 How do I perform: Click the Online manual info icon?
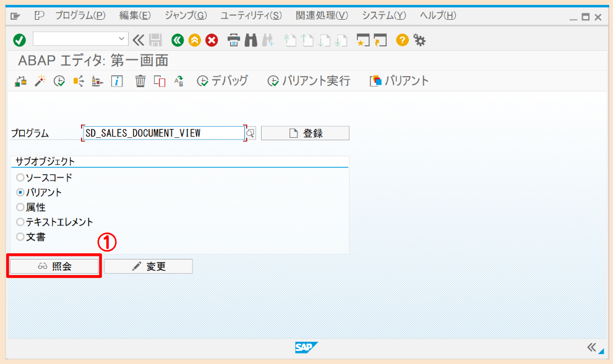tap(117, 81)
